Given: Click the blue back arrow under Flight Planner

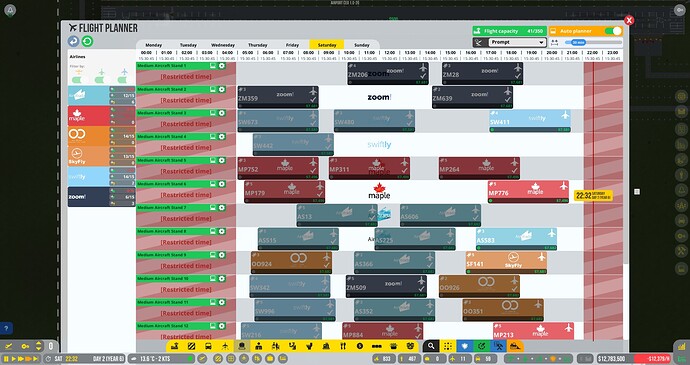Looking at the screenshot, I should pos(73,41).
